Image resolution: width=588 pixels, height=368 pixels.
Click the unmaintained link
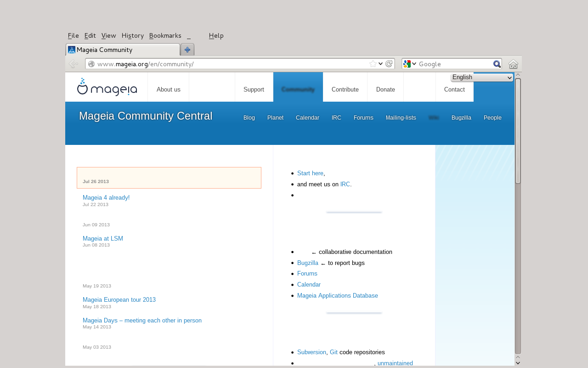click(395, 363)
